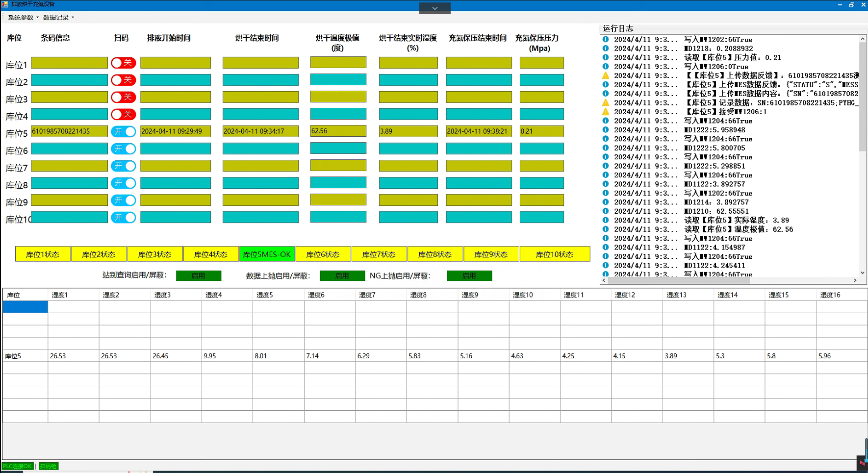Click 启用 button for 站别查询

[199, 276]
